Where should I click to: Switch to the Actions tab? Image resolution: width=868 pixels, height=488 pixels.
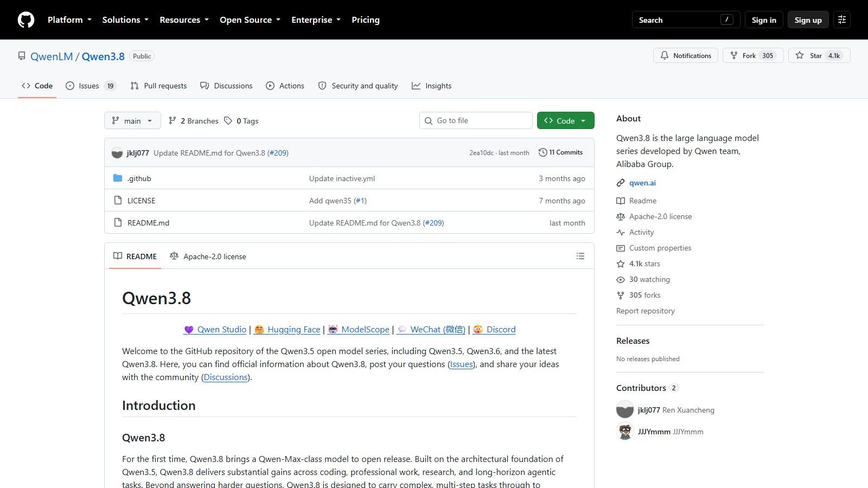[285, 86]
